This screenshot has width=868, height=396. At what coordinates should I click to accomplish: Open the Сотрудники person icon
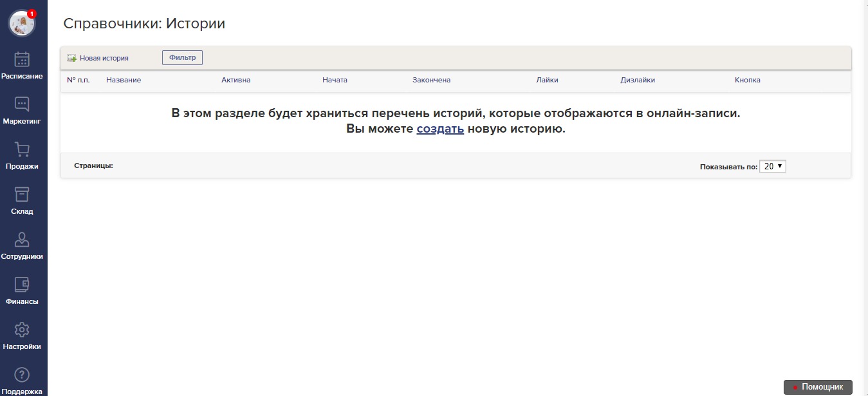tap(22, 240)
